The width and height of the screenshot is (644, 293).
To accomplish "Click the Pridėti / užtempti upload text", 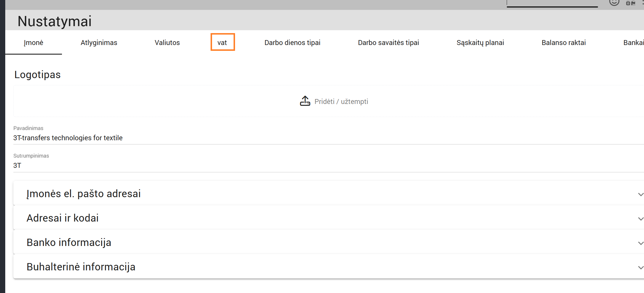I will [x=341, y=102].
